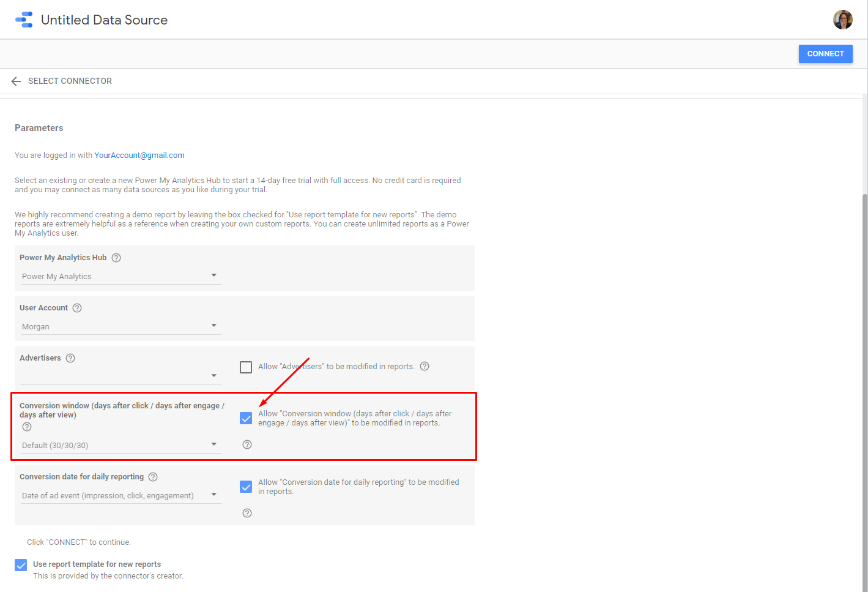This screenshot has width=868, height=592.
Task: Click the Untitled Data Source title field
Action: (x=104, y=20)
